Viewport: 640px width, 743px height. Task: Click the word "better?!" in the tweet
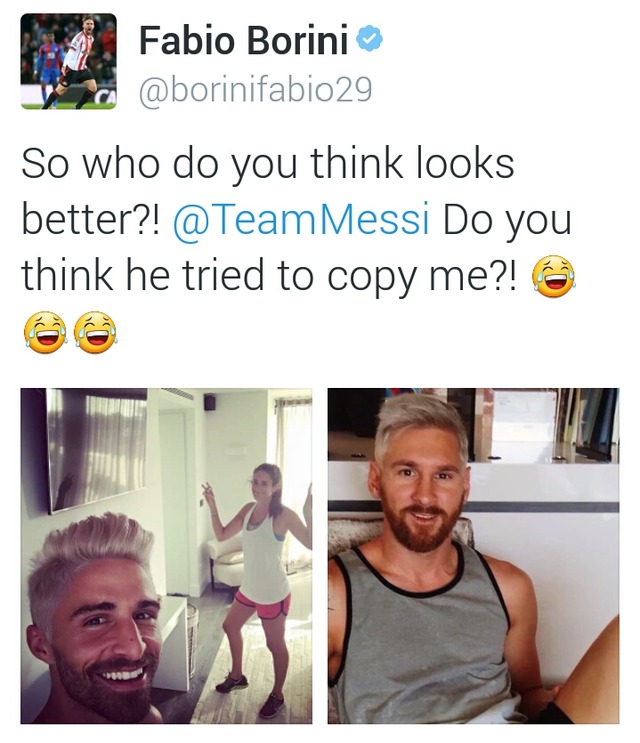(x=91, y=219)
